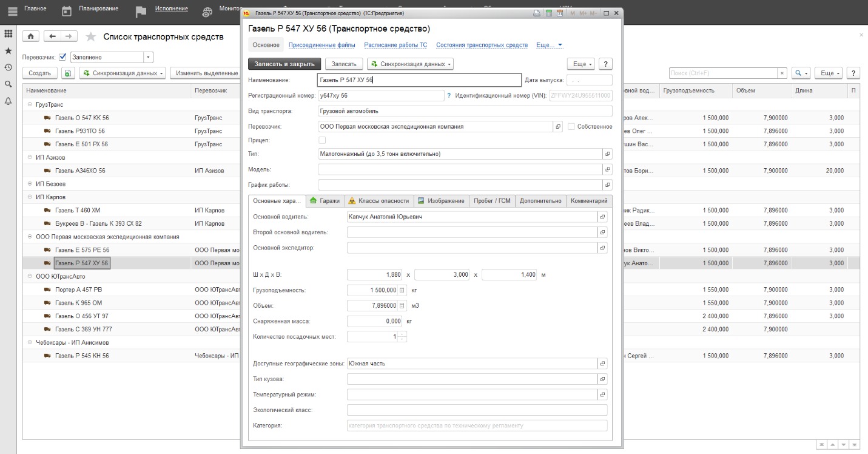Open dialog Синхронизация данных dropdown
868x454 pixels.
(x=410, y=64)
